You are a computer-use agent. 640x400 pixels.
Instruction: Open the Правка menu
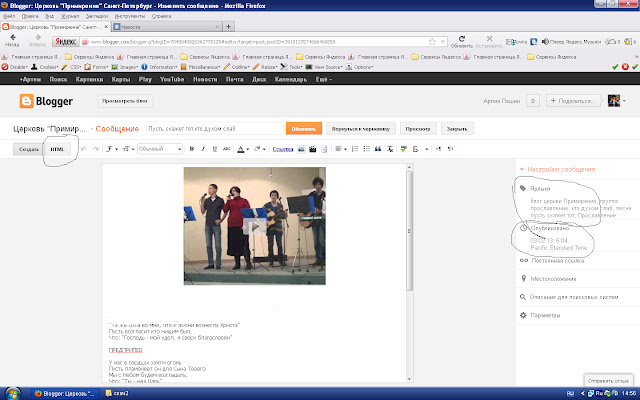pyautogui.click(x=30, y=16)
